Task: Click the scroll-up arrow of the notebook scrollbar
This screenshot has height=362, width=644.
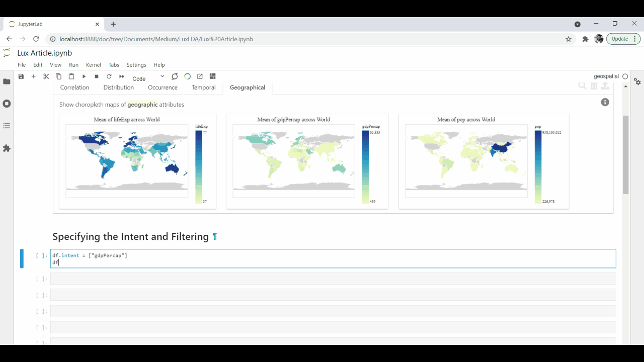Action: [626, 86]
